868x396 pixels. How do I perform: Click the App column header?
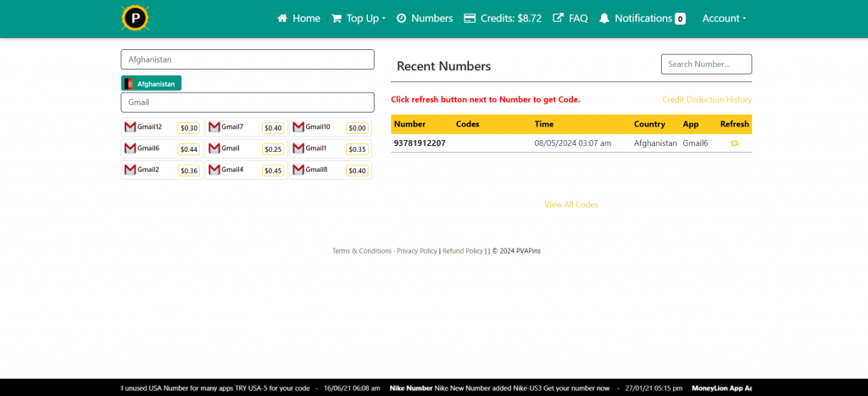[691, 124]
